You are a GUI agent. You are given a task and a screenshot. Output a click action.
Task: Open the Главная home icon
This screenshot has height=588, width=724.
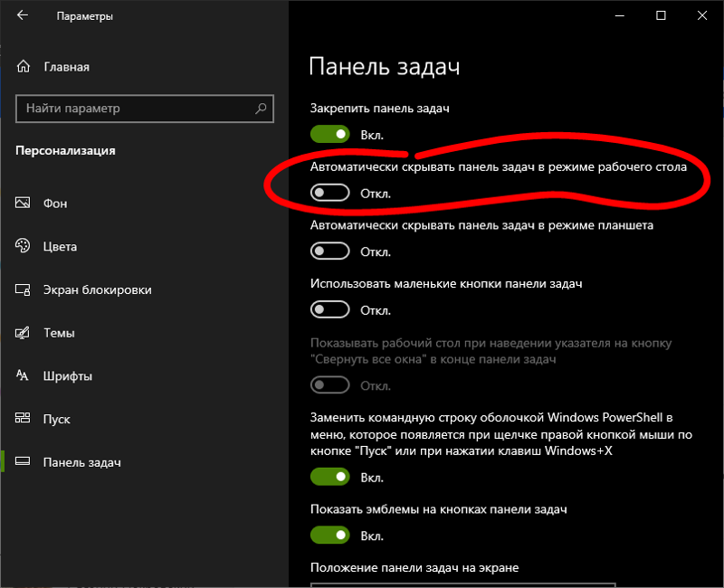(24, 66)
